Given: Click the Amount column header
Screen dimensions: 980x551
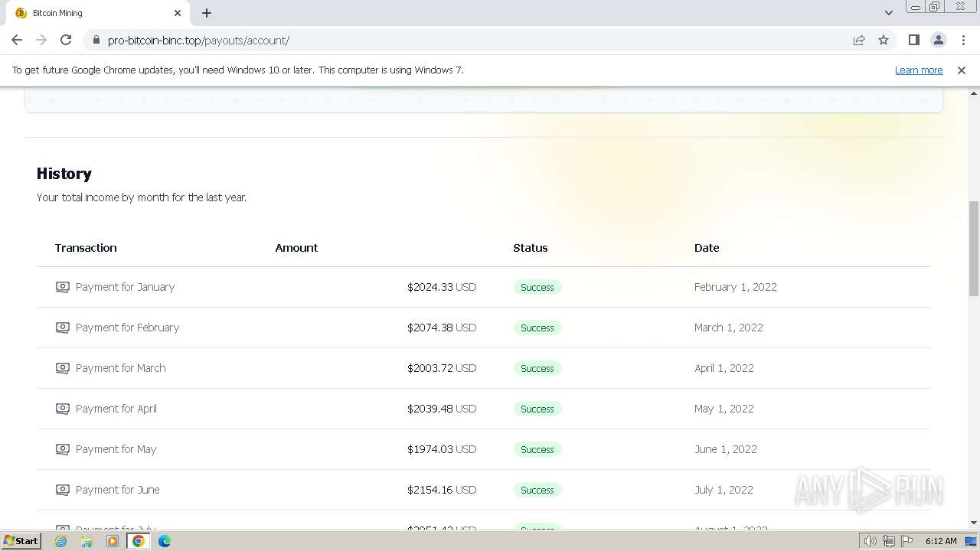Looking at the screenshot, I should 296,248.
